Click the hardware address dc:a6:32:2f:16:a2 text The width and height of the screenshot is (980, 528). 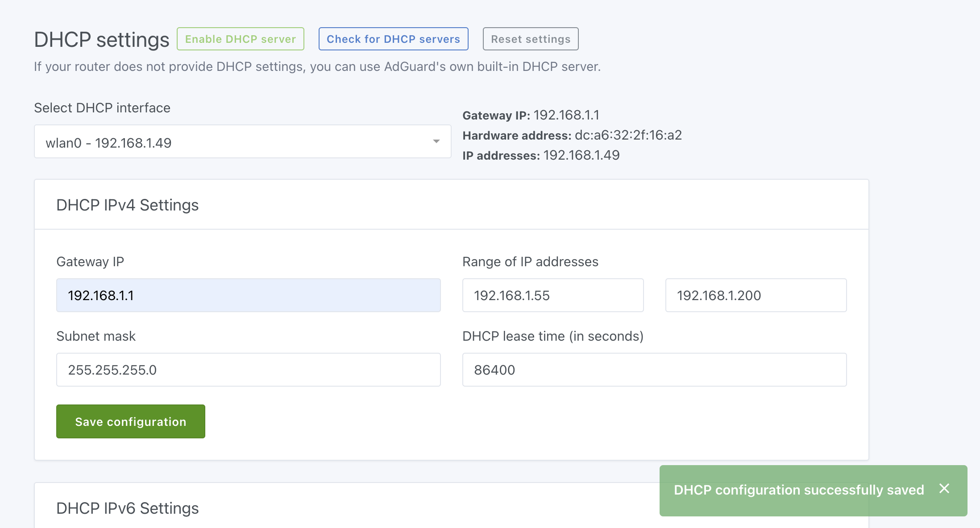(x=628, y=135)
